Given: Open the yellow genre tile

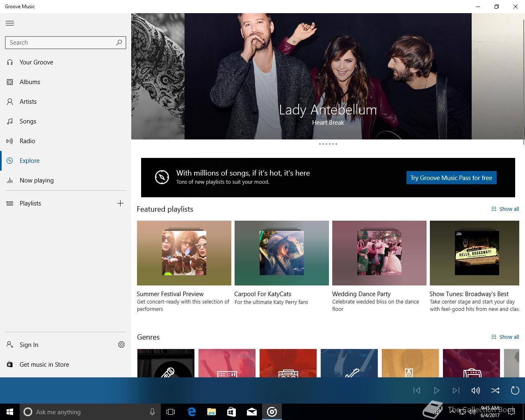Looking at the screenshot, I should tap(410, 363).
